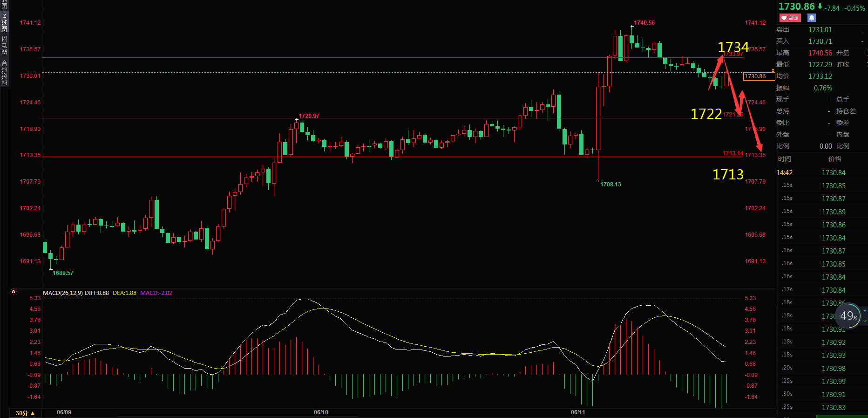Click the MACD(26,12,9) indicator label
The height and width of the screenshot is (418, 868).
pyautogui.click(x=63, y=293)
